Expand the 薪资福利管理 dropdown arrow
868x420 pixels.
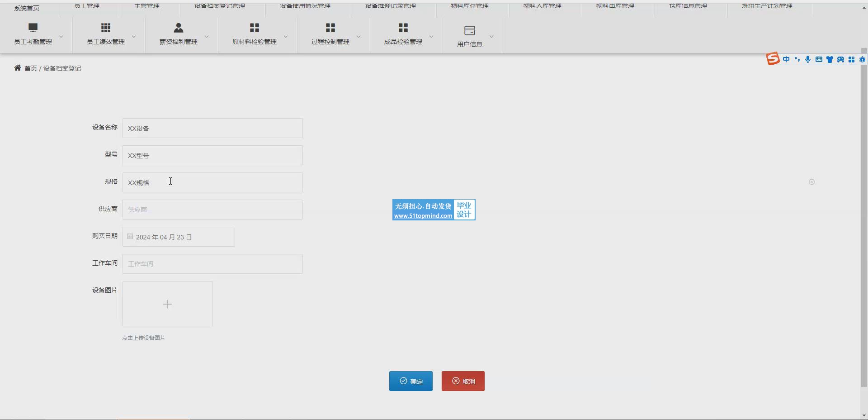pos(207,37)
